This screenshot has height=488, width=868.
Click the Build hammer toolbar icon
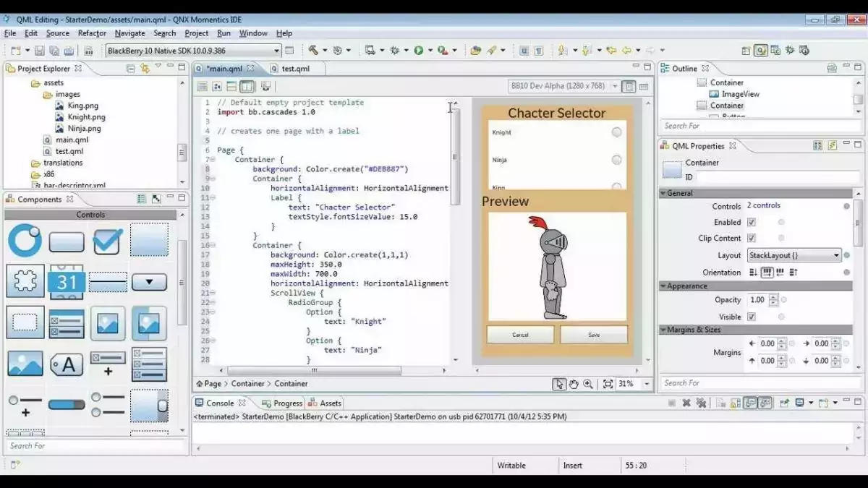click(x=313, y=50)
